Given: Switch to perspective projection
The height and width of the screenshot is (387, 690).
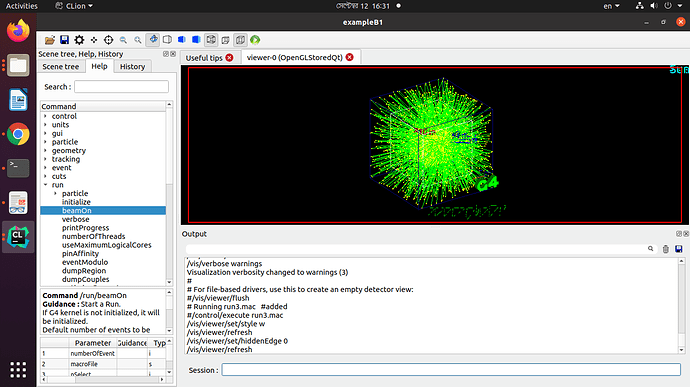Looking at the screenshot, I should pos(226,40).
